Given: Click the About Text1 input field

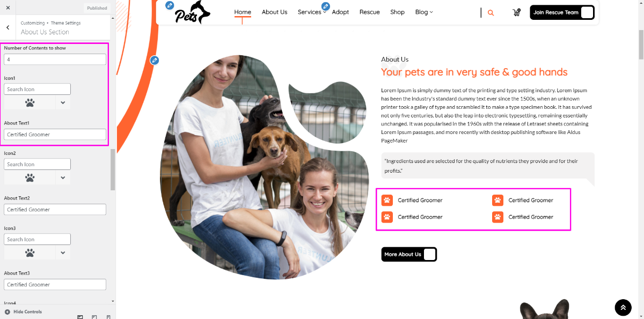Looking at the screenshot, I should point(55,135).
